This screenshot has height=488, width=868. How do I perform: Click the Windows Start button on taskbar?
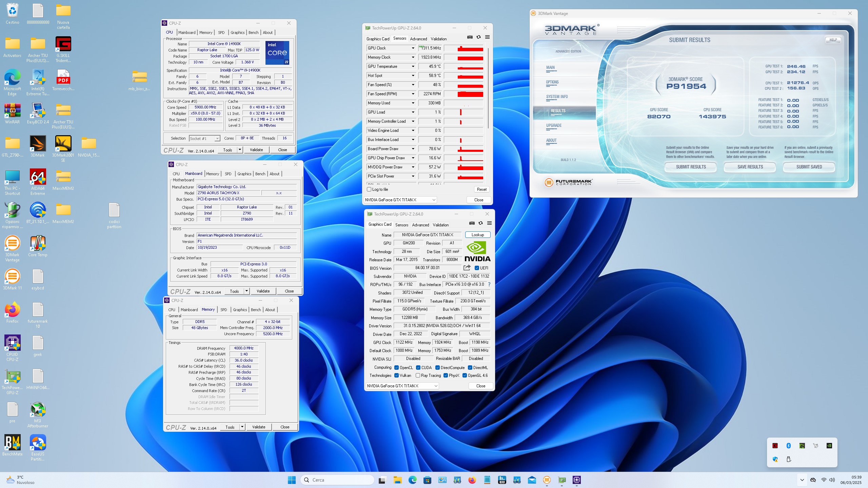(292, 480)
